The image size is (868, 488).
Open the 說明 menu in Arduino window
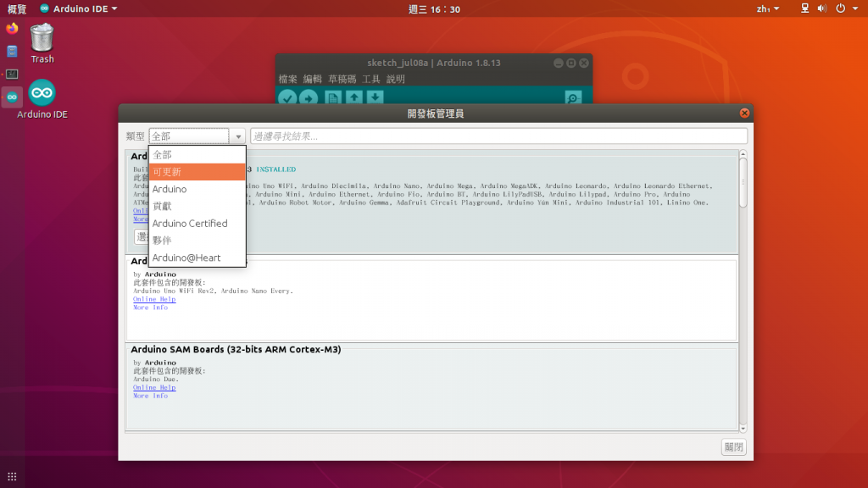point(395,79)
